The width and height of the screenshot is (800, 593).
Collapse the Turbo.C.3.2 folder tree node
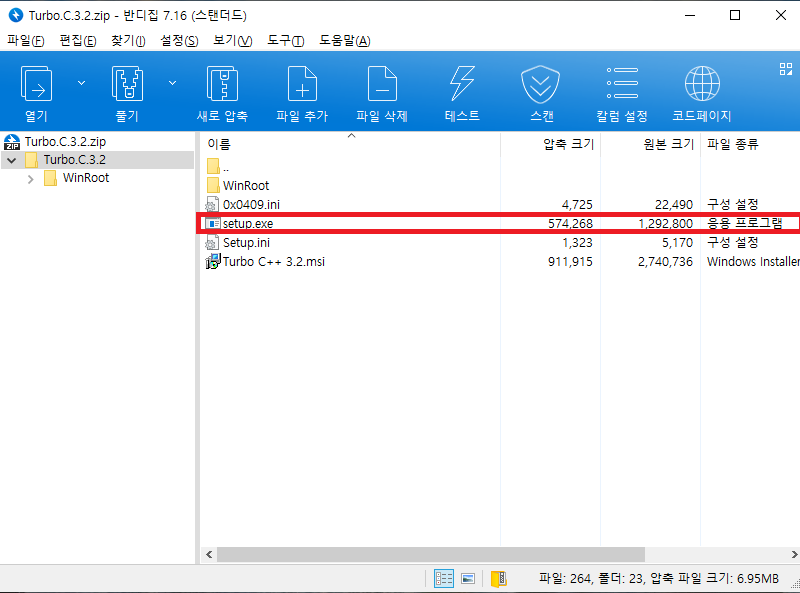coord(12,160)
